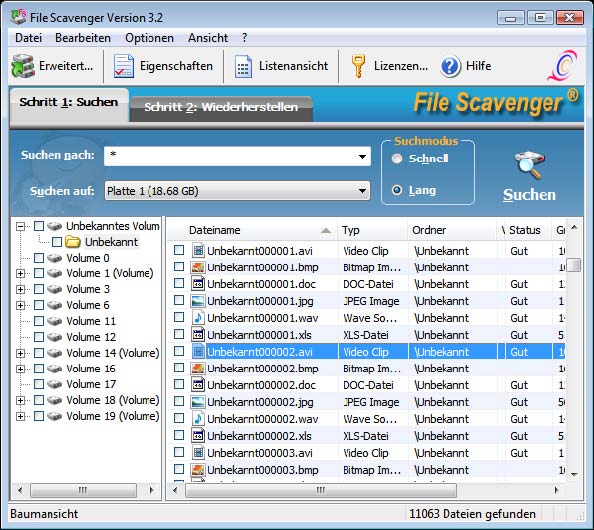Expand the Volume 6 node
Image resolution: width=594 pixels, height=530 pixels.
tap(20, 305)
